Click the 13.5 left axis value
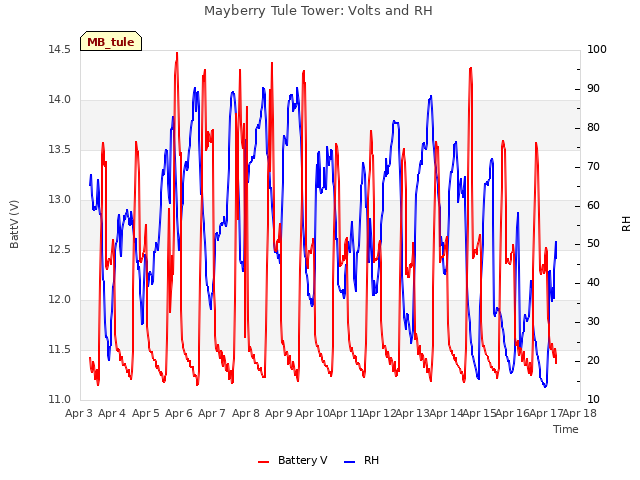Image resolution: width=640 pixels, height=480 pixels. click(x=59, y=150)
